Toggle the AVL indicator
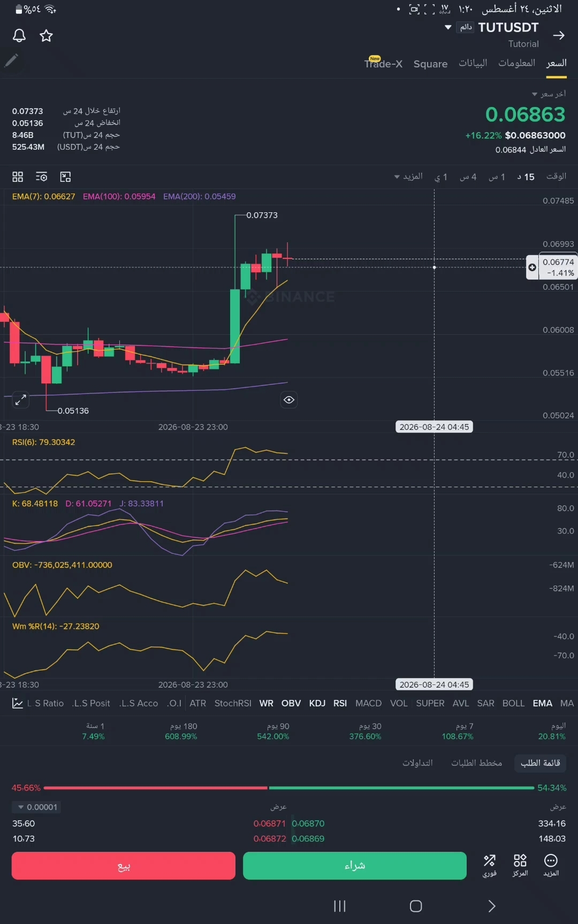Screen dimensions: 578x924 tap(460, 703)
